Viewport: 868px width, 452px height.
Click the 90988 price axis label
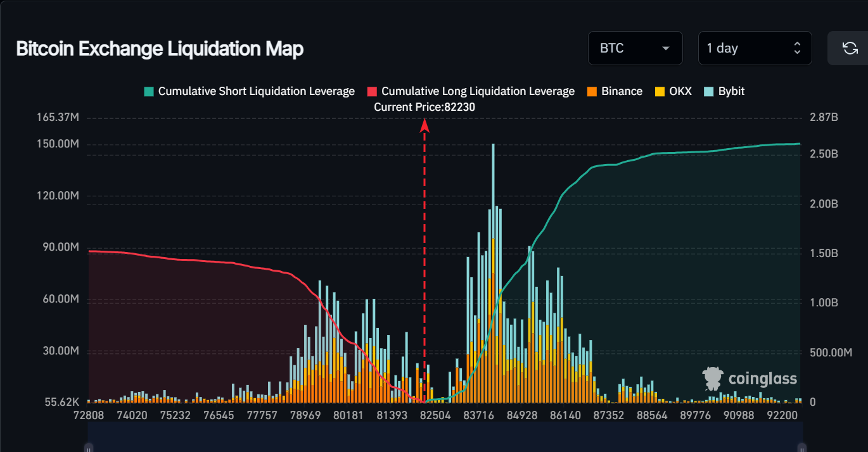[739, 415]
